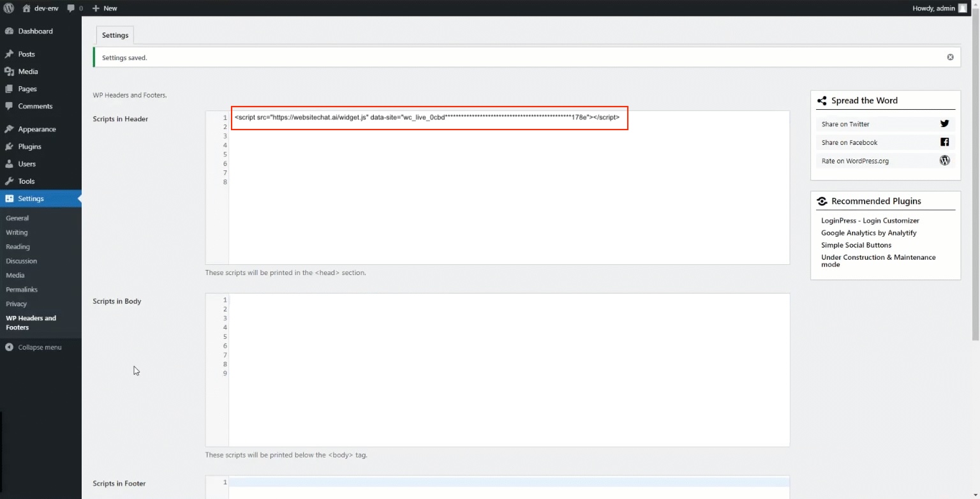The width and height of the screenshot is (980, 499).
Task: Click the New content plus button
Action: pos(105,8)
